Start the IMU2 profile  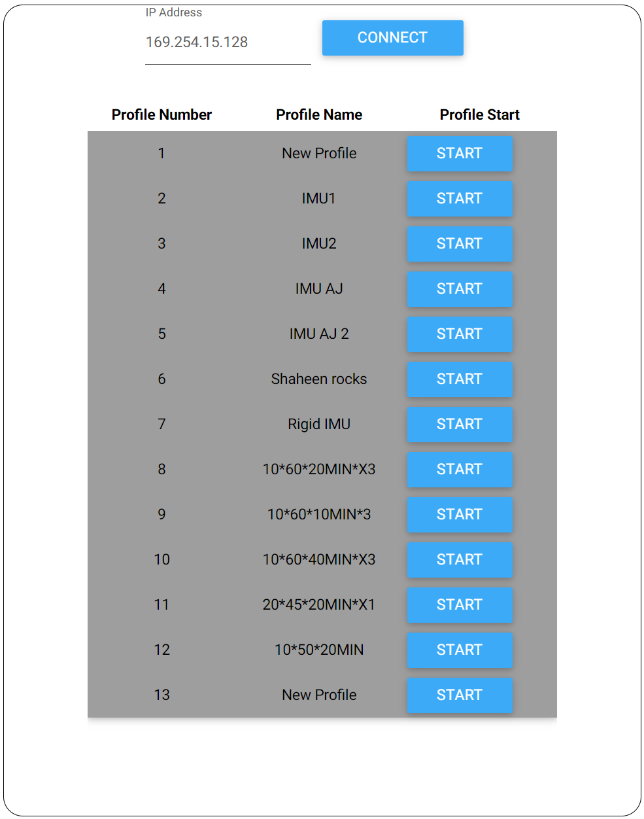click(x=459, y=244)
